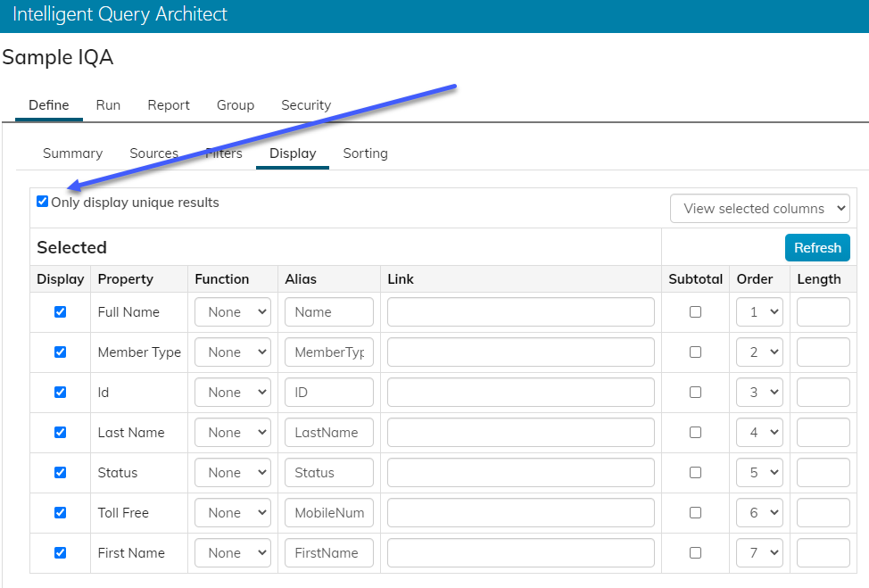Uncheck Display checkbox for Toll Free row
The image size is (869, 588).
pyautogui.click(x=60, y=513)
